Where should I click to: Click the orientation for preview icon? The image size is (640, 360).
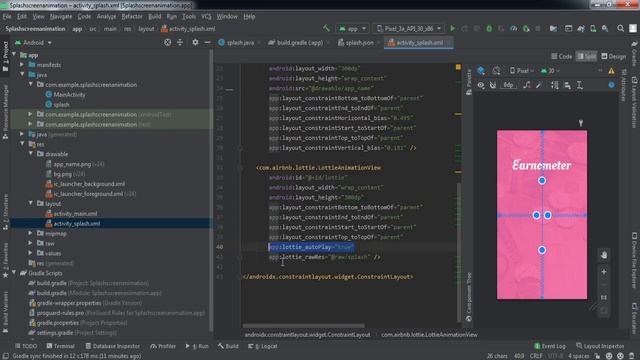click(496, 71)
